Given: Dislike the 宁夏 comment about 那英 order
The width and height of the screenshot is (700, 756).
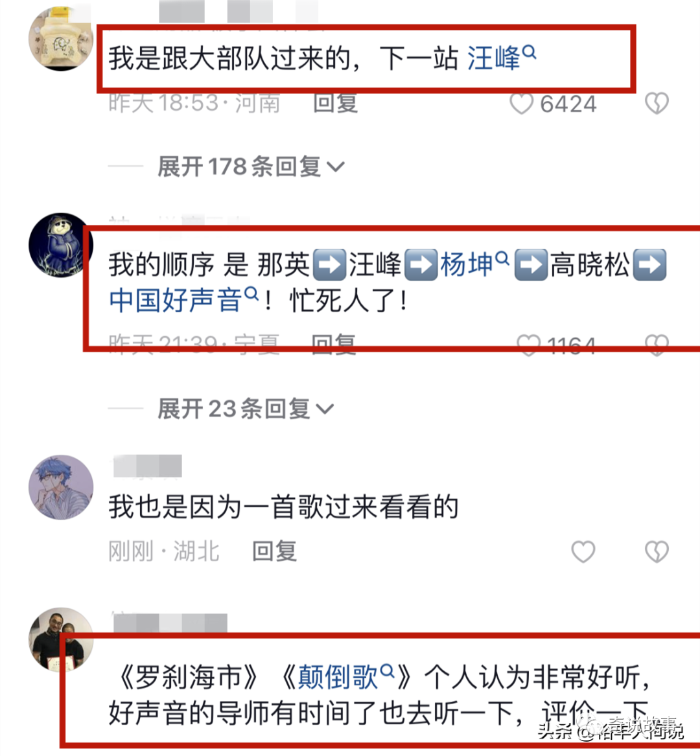Looking at the screenshot, I should tap(657, 345).
